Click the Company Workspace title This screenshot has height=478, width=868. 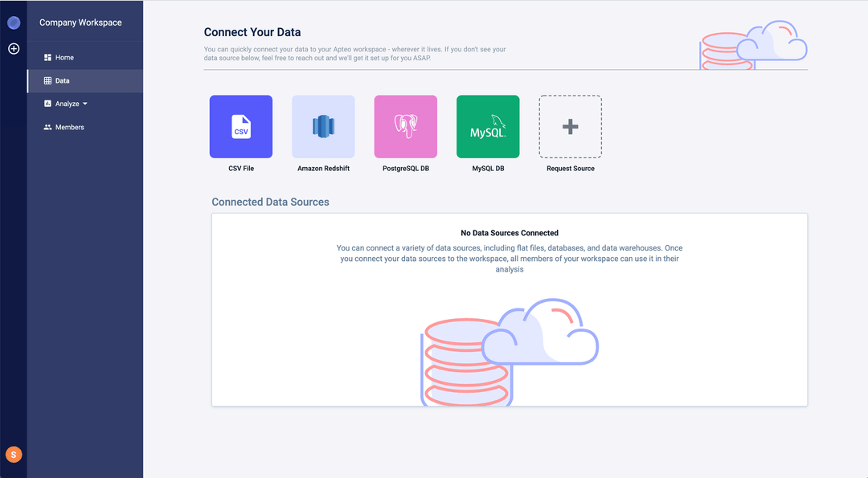point(81,22)
